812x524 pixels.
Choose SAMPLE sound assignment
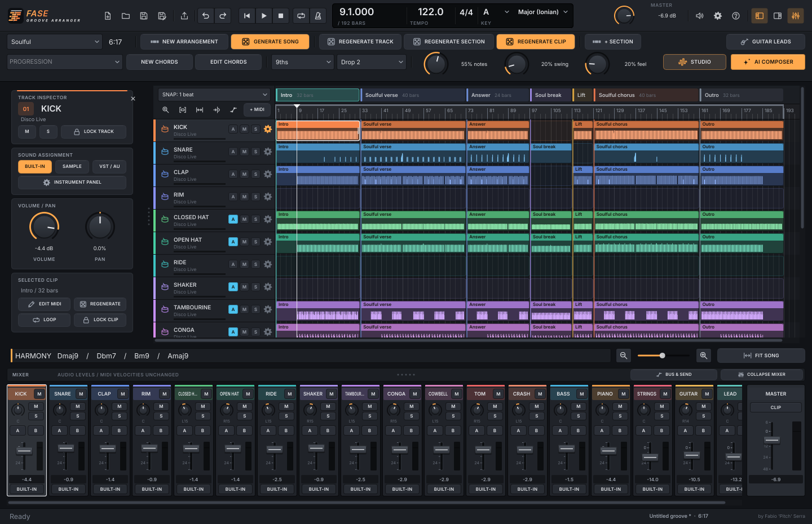coord(72,167)
